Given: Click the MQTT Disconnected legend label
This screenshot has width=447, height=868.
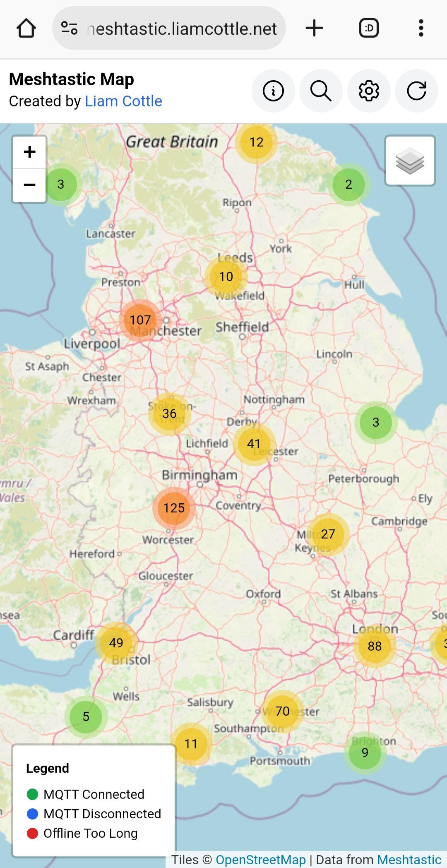Looking at the screenshot, I should click(102, 814).
